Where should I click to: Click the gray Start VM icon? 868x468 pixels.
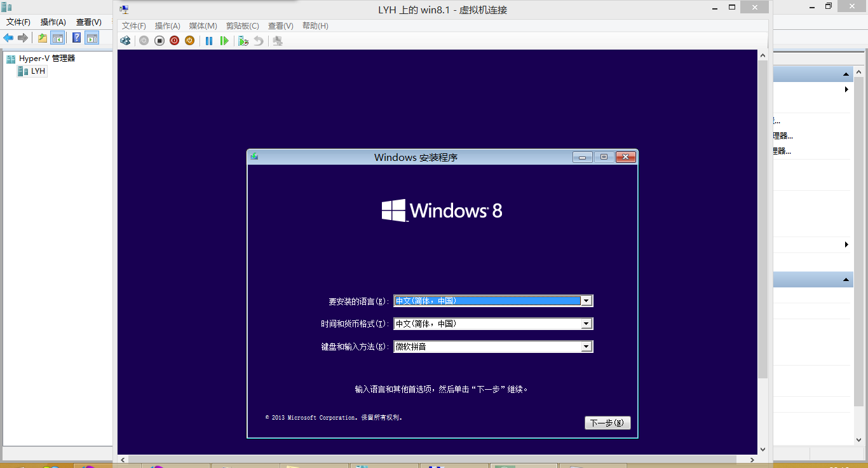click(144, 41)
